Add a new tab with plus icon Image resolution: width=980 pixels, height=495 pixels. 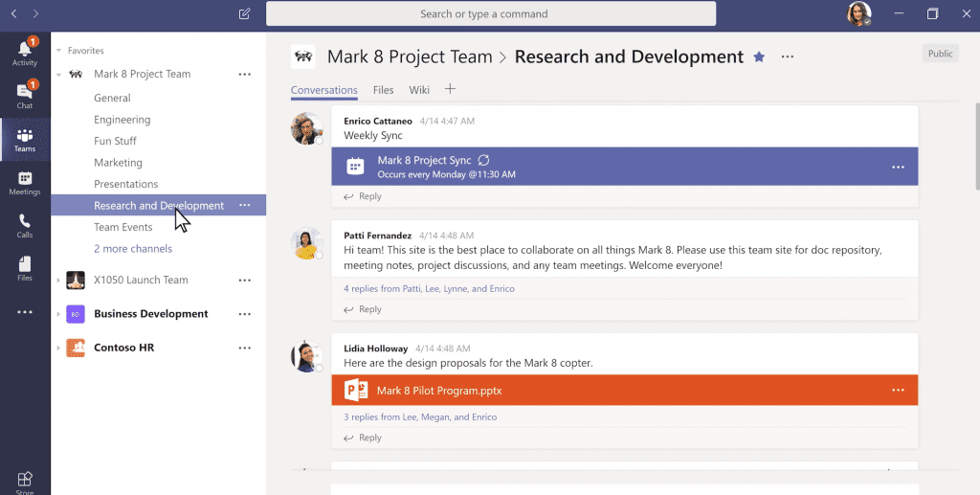[450, 89]
